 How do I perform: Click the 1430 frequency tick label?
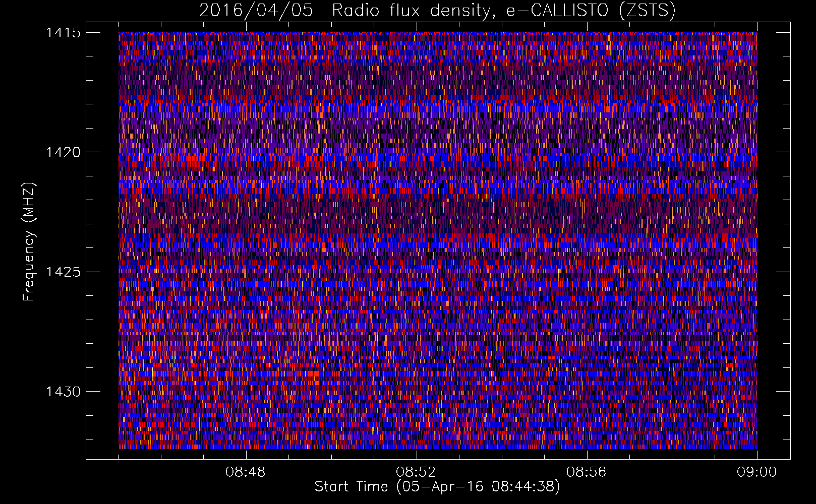coord(63,392)
